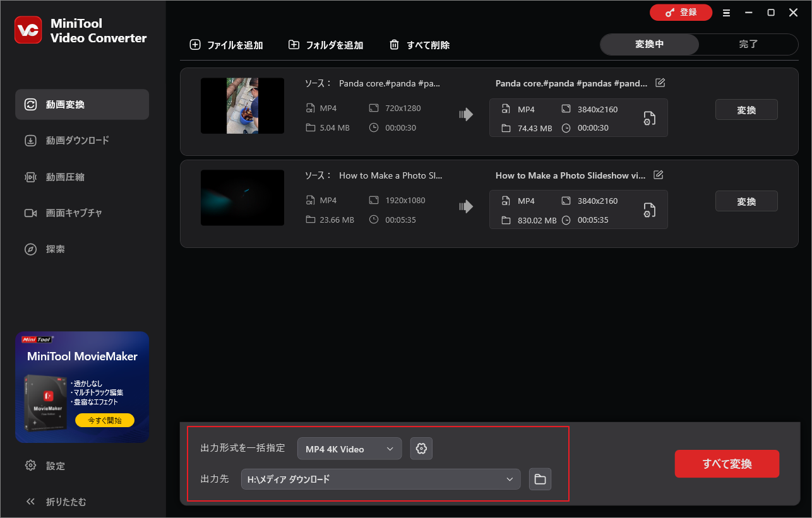Open the 出力先 path dropdown
Image resolution: width=812 pixels, height=518 pixels.
click(381, 480)
